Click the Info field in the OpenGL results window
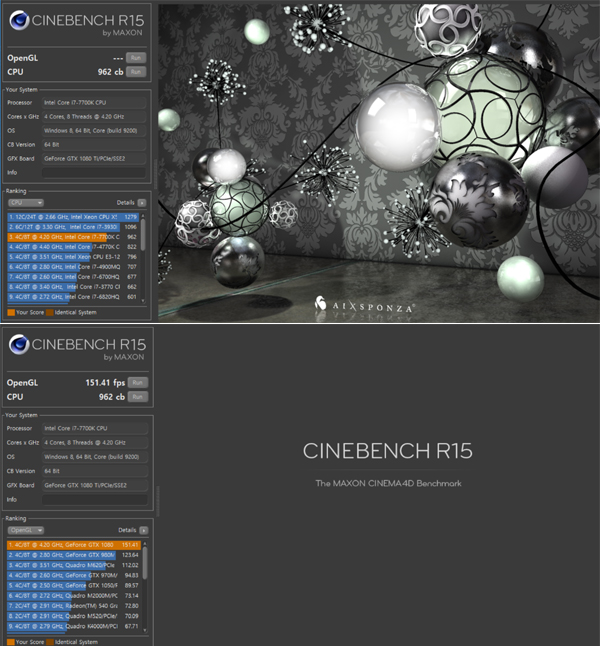The height and width of the screenshot is (646, 600). [95, 499]
